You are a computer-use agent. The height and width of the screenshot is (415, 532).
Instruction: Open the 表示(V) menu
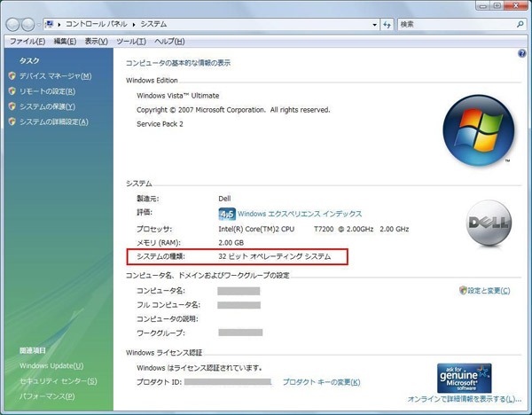pos(97,42)
